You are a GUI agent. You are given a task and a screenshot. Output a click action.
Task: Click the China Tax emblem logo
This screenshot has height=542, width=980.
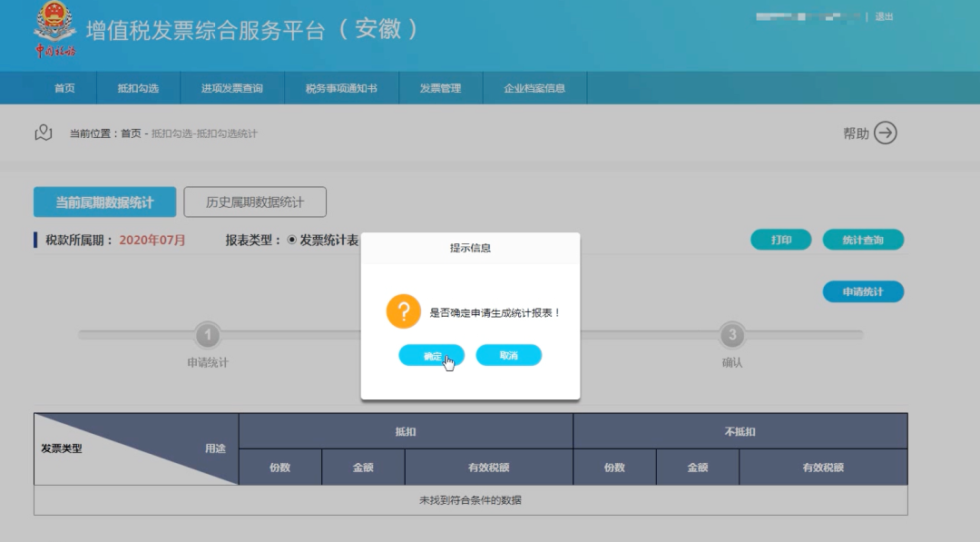(x=55, y=29)
